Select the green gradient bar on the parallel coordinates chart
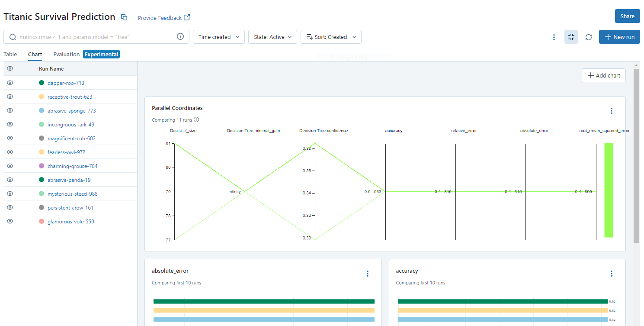Screen dimensions: 644x326 coord(609,190)
